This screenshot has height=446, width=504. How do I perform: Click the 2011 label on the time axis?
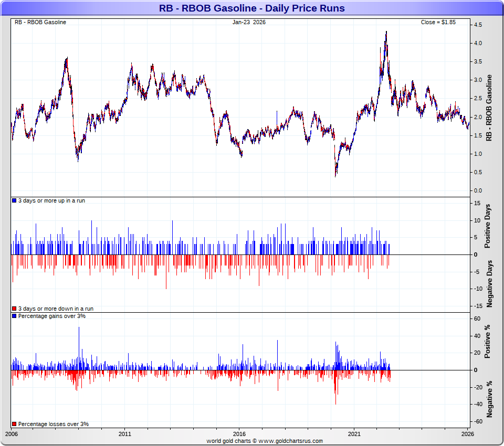pos(125,434)
